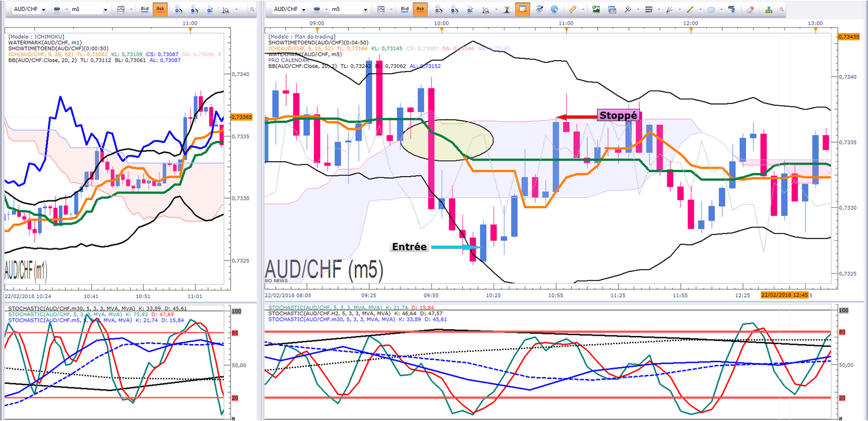The width and height of the screenshot is (868, 421).
Task: Click the eye visibility icon in the m5 toolbar
Action: [x=539, y=9]
